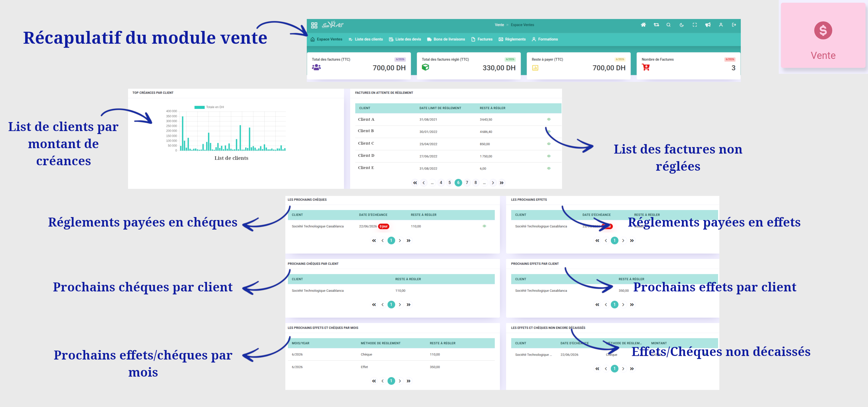Image resolution: width=868 pixels, height=407 pixels.
Task: Click the logout icon in top bar
Action: point(734,25)
